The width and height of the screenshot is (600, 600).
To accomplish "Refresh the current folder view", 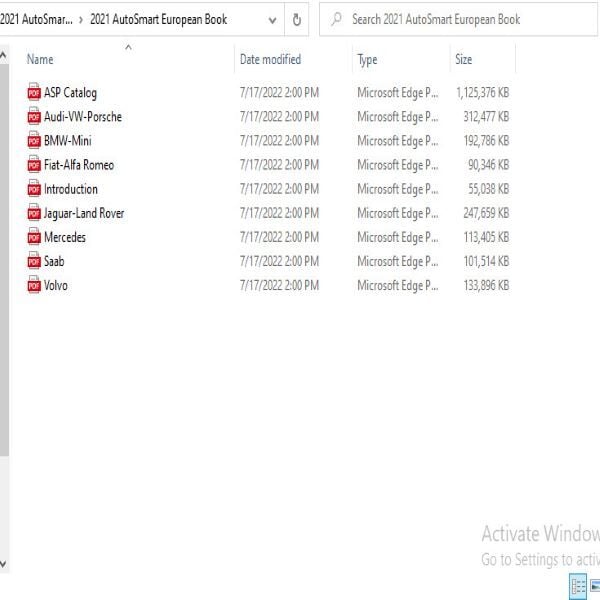I will 297,20.
